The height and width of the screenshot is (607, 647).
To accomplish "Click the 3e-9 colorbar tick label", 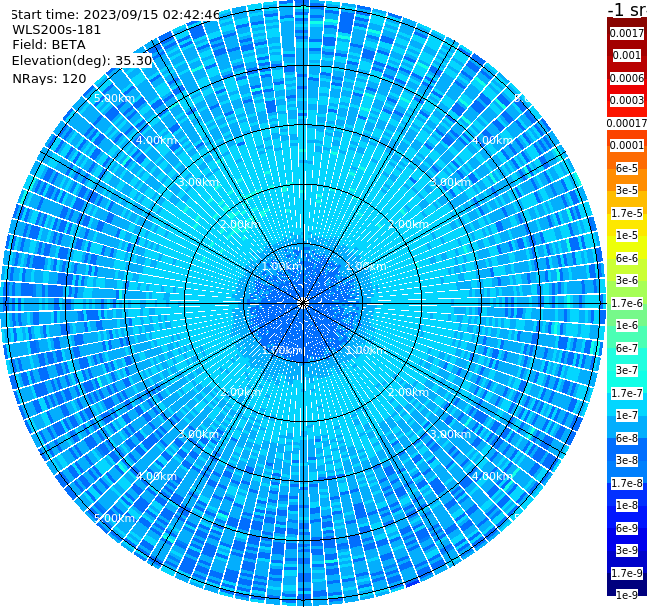I will 627,550.
